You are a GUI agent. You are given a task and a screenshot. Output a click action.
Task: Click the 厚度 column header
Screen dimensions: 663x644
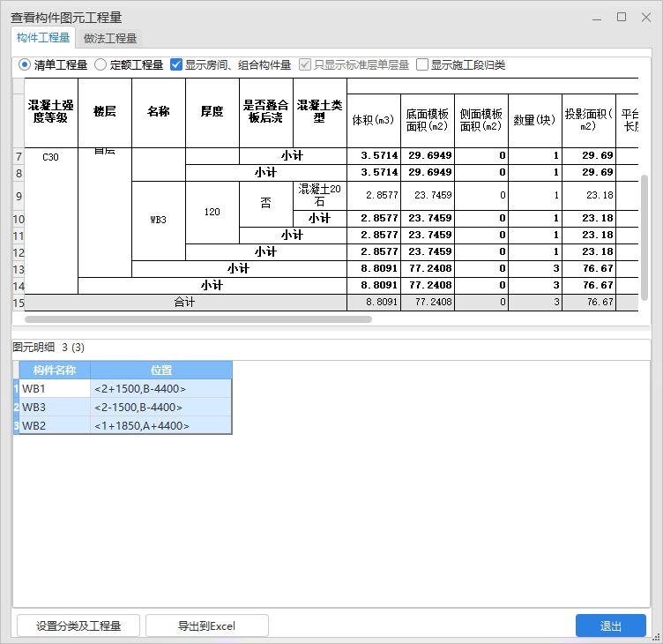(212, 113)
